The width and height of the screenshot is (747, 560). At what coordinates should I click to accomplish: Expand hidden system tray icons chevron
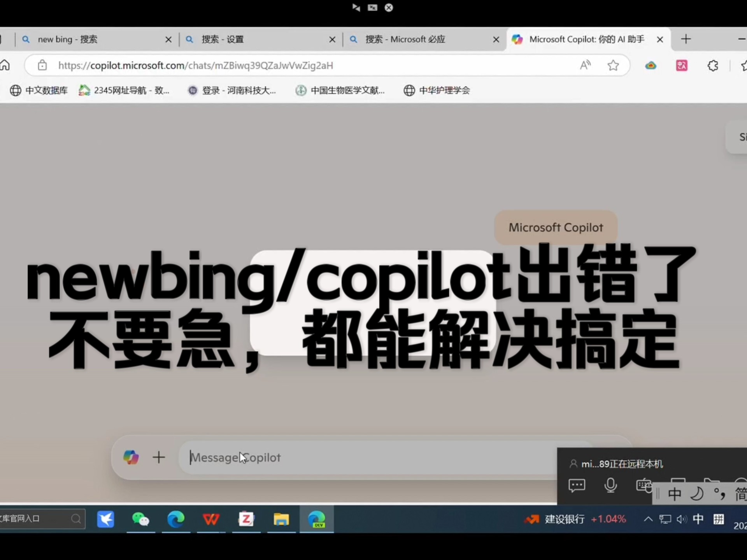(x=648, y=519)
